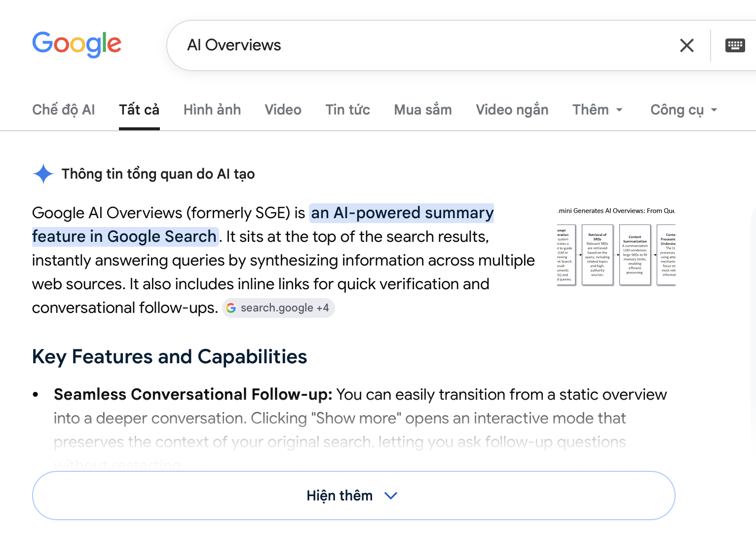Click the Hiện thêm button label
The width and height of the screenshot is (756, 534).
[340, 496]
